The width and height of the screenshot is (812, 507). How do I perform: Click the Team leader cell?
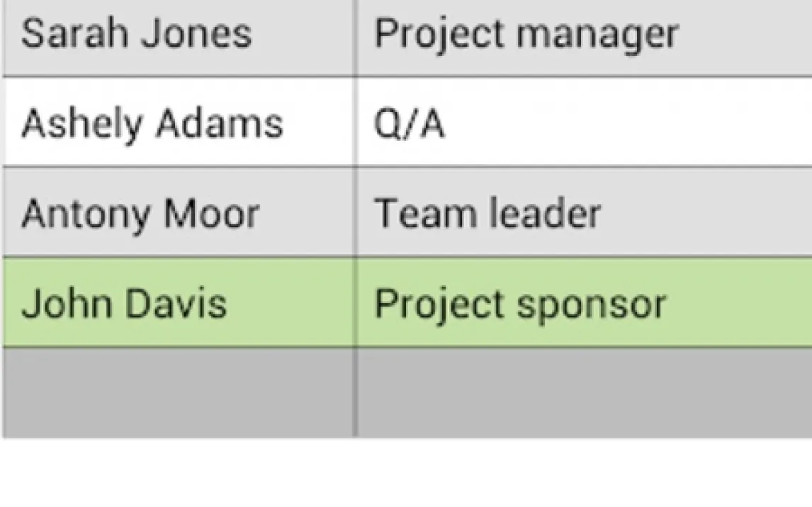click(x=581, y=213)
